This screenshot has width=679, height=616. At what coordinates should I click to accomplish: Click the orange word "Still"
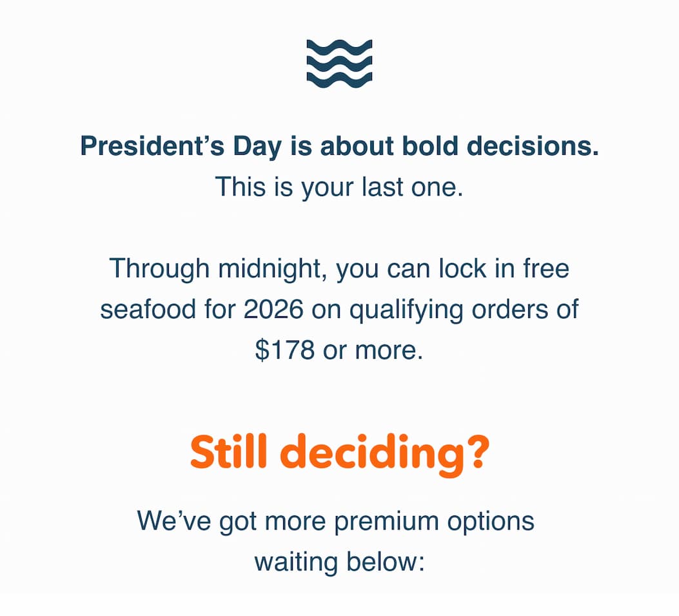[228, 454]
